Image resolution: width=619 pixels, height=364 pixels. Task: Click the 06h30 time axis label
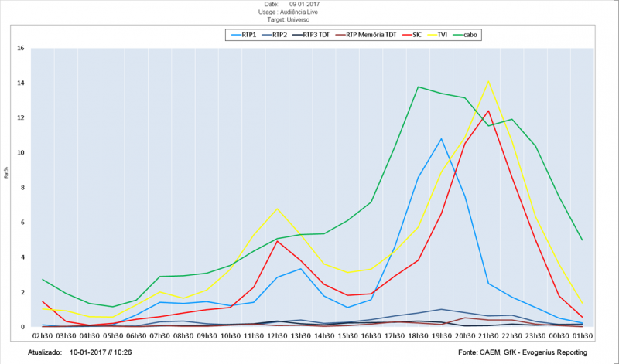click(x=136, y=336)
